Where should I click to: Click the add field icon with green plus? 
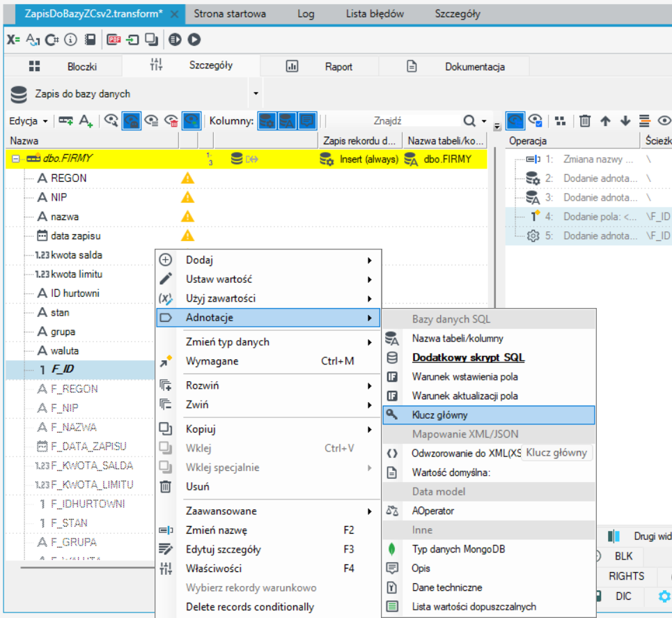[65, 121]
